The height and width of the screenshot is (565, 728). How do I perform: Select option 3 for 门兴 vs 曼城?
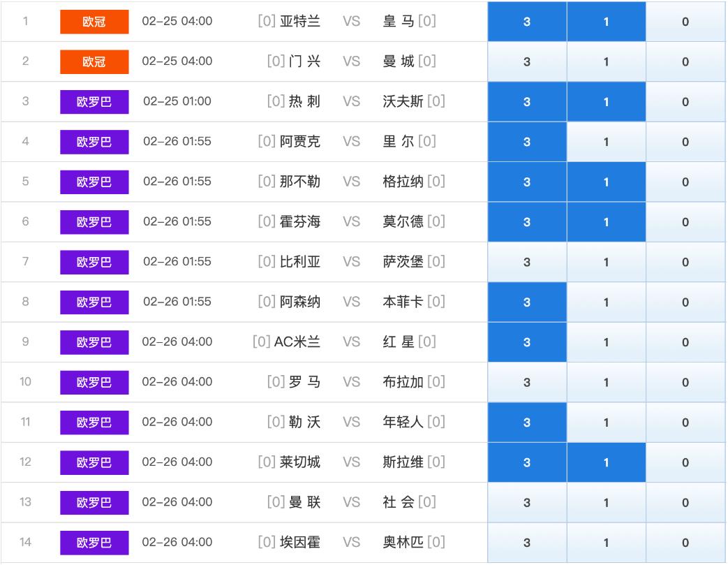(x=527, y=61)
